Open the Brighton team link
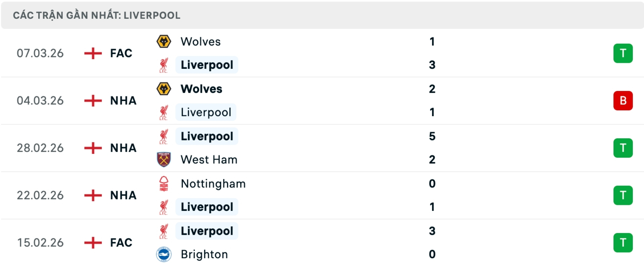 coord(204,254)
